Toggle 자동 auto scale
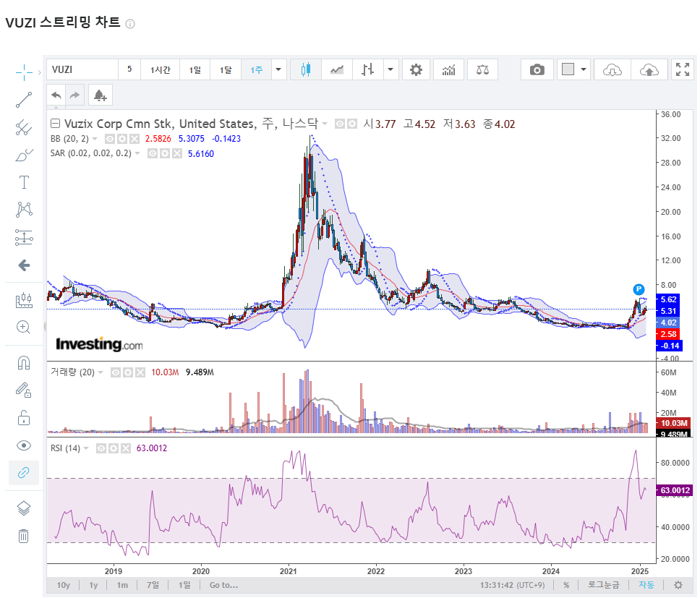The width and height of the screenshot is (700, 598). click(646, 585)
